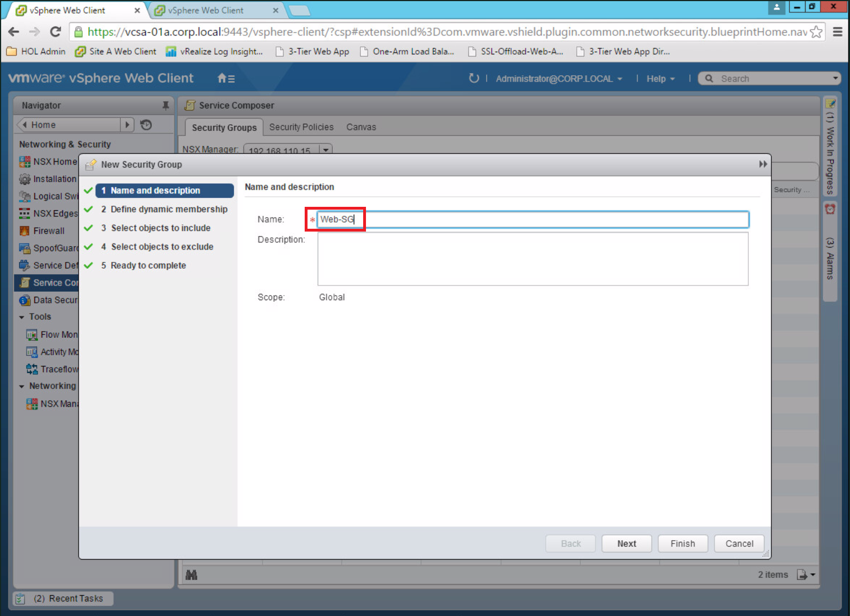The image size is (850, 616).
Task: Open the search options dropdown arrow
Action: coord(835,79)
